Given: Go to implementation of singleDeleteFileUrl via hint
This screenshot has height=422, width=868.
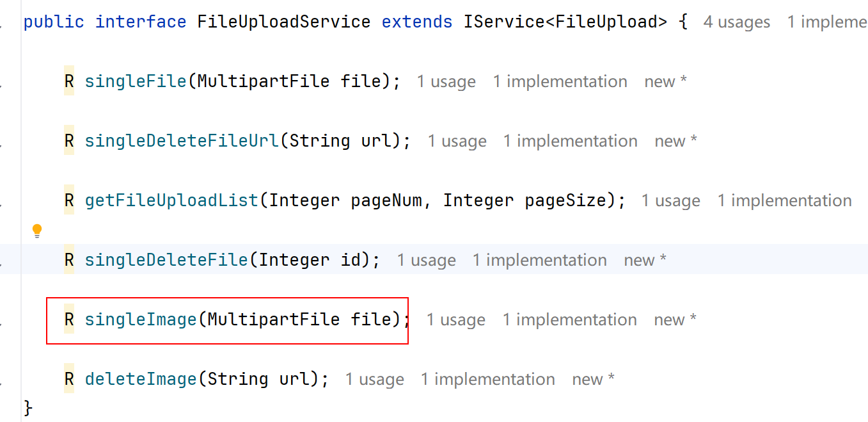Looking at the screenshot, I should point(570,142).
